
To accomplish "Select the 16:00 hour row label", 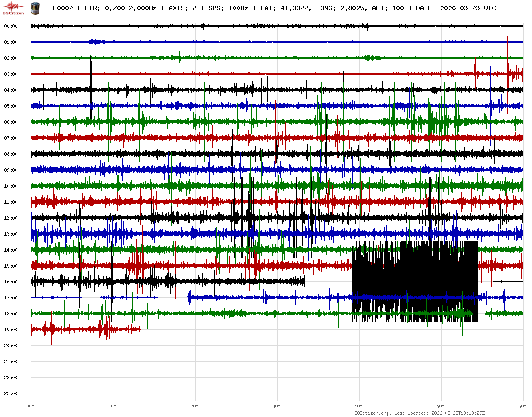I will 11,282.
